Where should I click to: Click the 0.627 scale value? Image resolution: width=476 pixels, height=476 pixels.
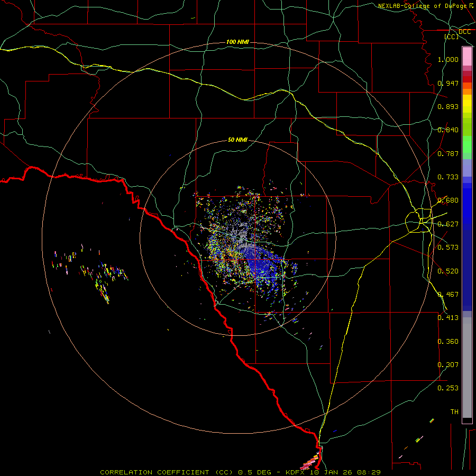(448, 224)
